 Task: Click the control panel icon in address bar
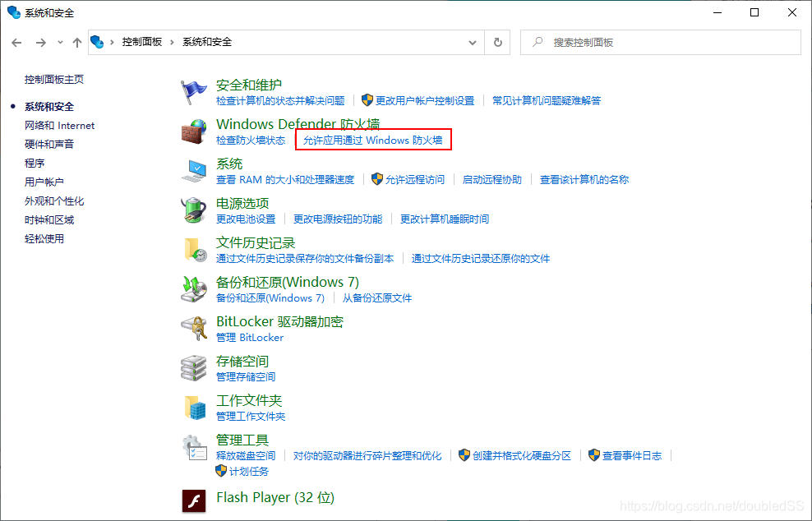point(97,41)
